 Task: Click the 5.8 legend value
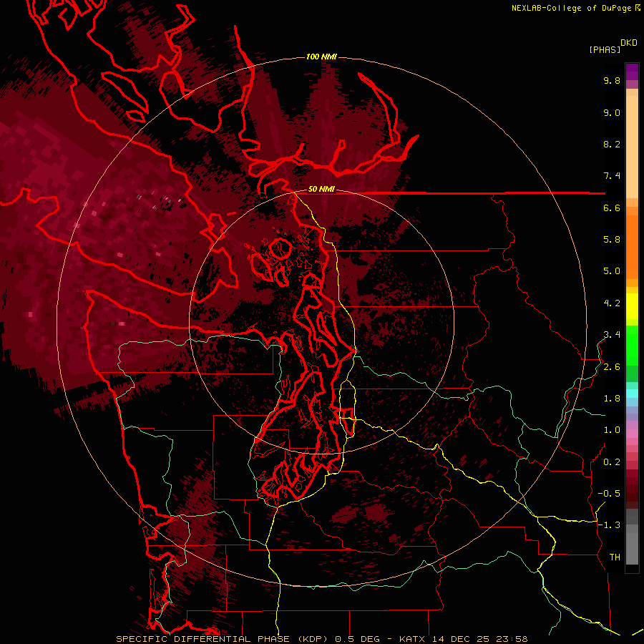pos(612,240)
